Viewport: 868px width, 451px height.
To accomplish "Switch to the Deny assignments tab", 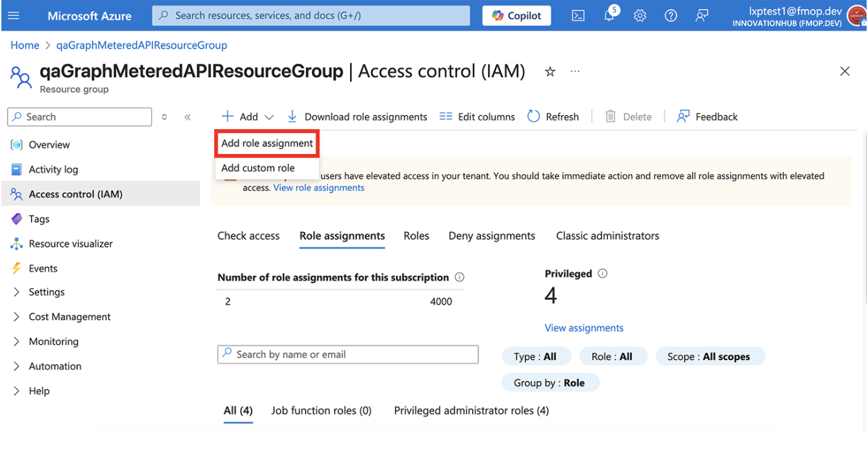I will point(492,236).
